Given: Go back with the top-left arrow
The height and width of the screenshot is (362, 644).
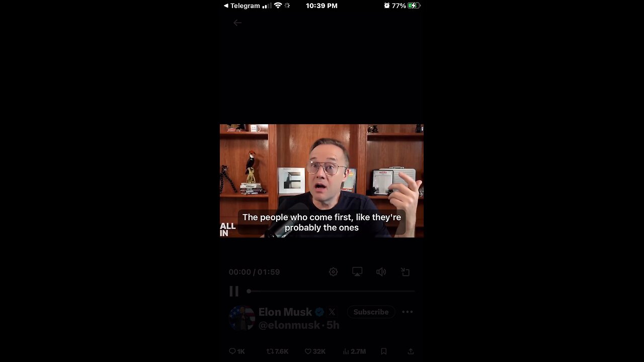Looking at the screenshot, I should (237, 23).
